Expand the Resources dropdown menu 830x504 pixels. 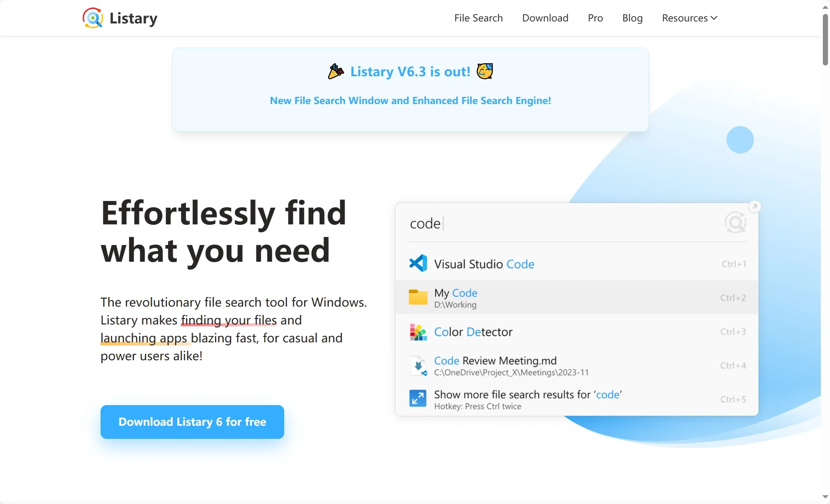690,18
